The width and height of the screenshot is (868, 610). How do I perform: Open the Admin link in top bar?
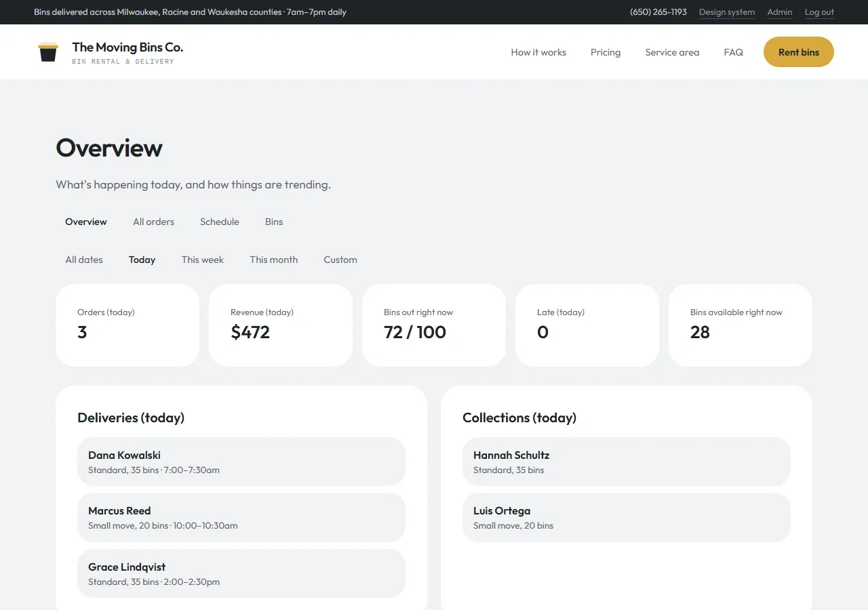point(780,12)
